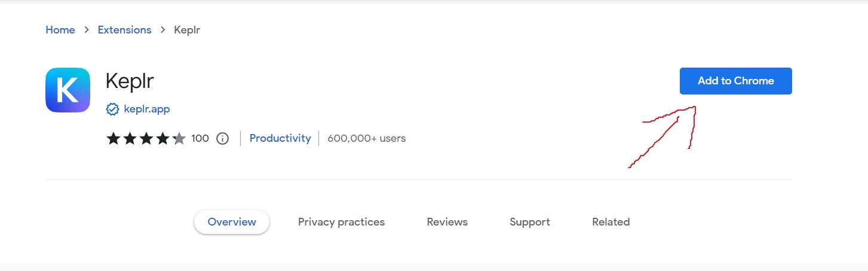
Task: Show the Support tab
Action: coord(529,222)
